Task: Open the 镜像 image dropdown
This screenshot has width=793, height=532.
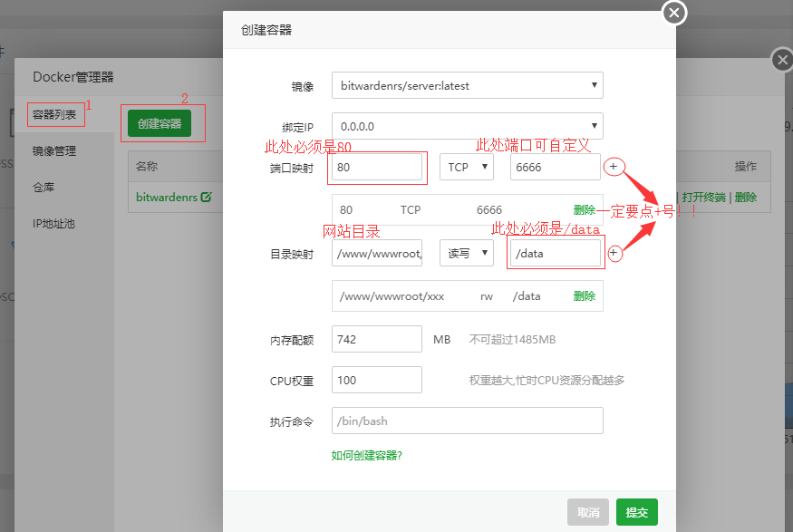Action: click(x=467, y=85)
